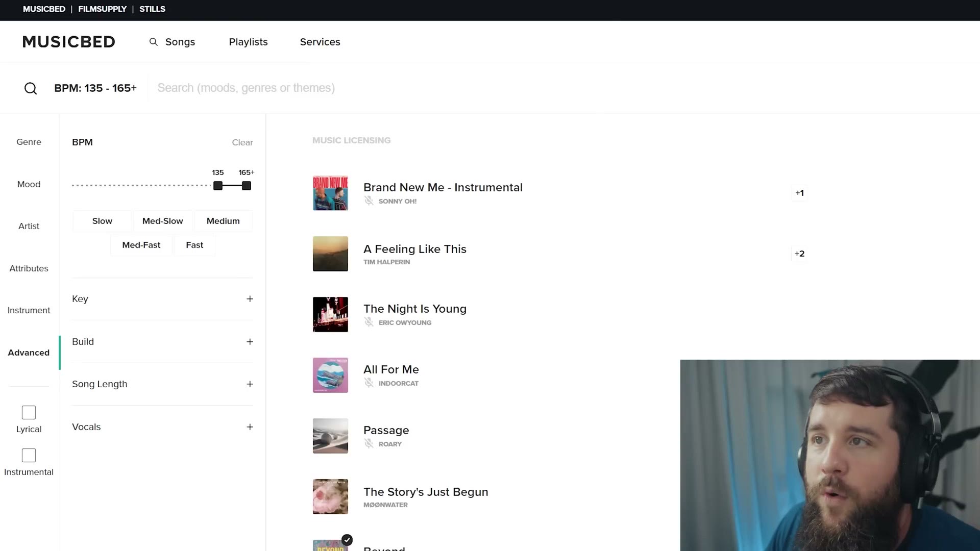This screenshot has width=980, height=551.
Task: Open Passage album artwork
Action: point(330,436)
